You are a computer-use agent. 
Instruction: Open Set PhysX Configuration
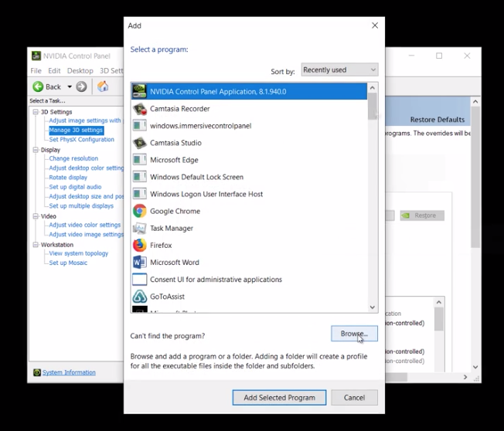82,139
